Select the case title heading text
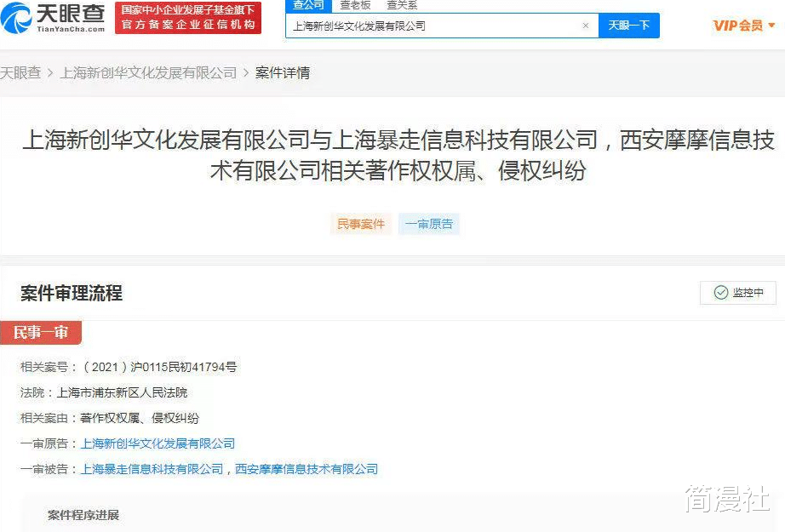Viewport: 785px width, 532px height. coord(398,155)
